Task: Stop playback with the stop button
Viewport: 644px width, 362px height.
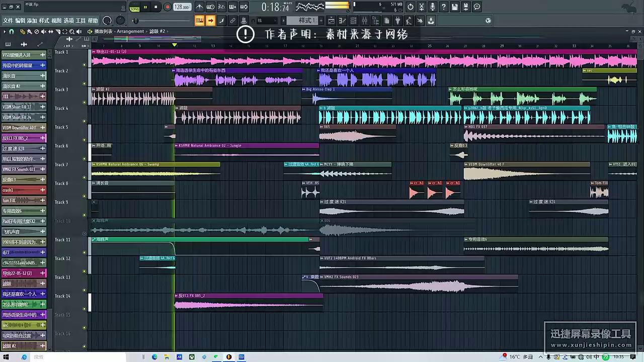Action: [156, 7]
